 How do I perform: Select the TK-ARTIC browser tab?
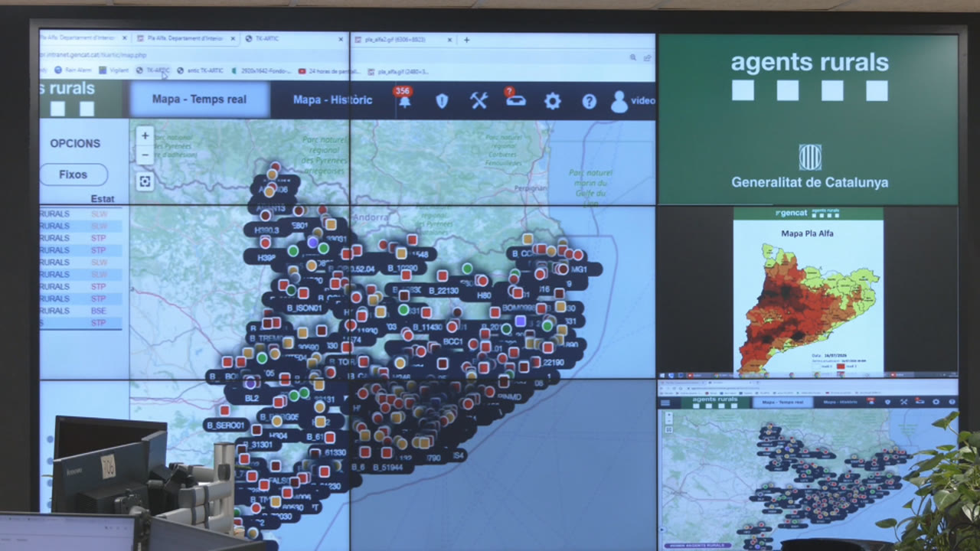[295, 39]
